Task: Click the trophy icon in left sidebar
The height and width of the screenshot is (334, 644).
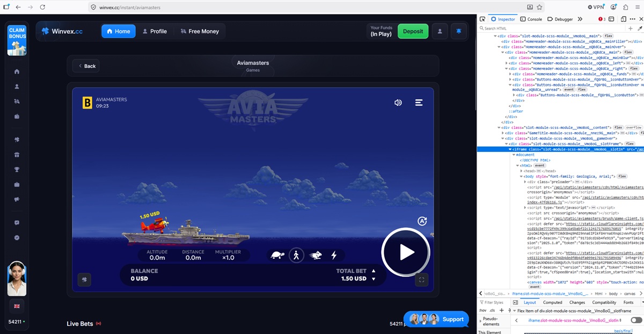Action: [17, 170]
